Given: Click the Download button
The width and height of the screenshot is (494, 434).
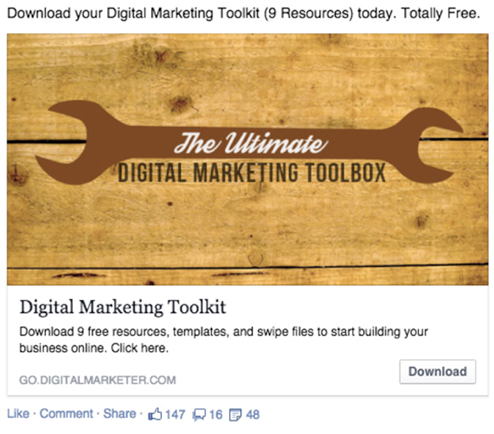Looking at the screenshot, I should click(437, 372).
